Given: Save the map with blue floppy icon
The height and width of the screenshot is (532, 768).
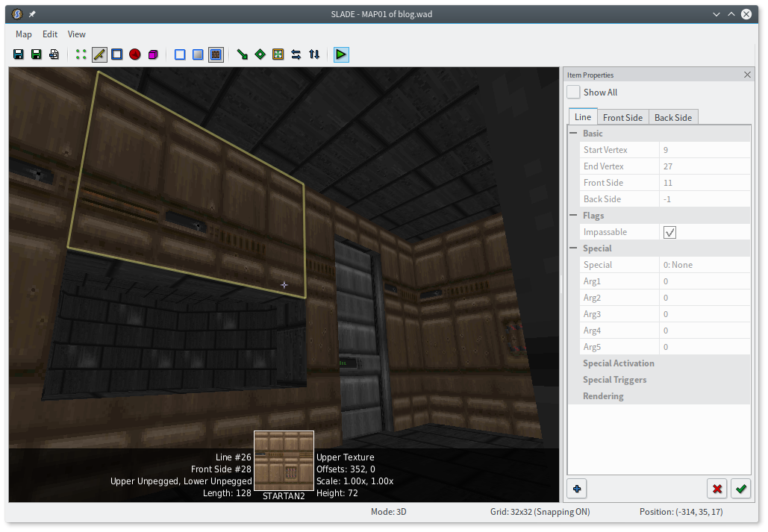Looking at the screenshot, I should 18,54.
